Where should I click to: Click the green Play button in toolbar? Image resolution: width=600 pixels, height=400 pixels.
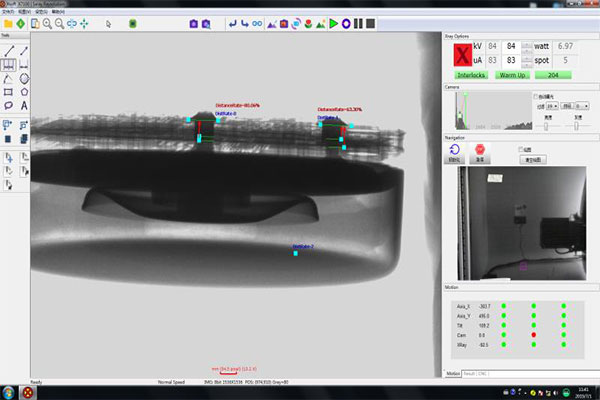(x=334, y=24)
